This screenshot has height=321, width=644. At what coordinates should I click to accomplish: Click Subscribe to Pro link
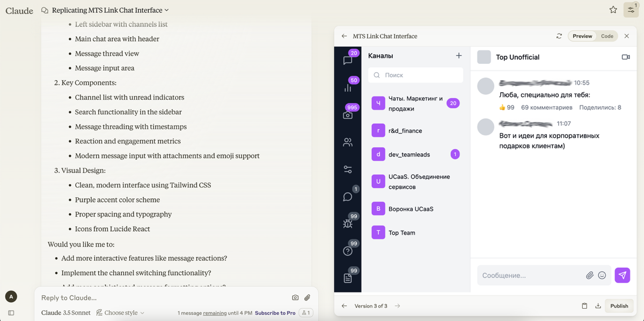pos(275,313)
